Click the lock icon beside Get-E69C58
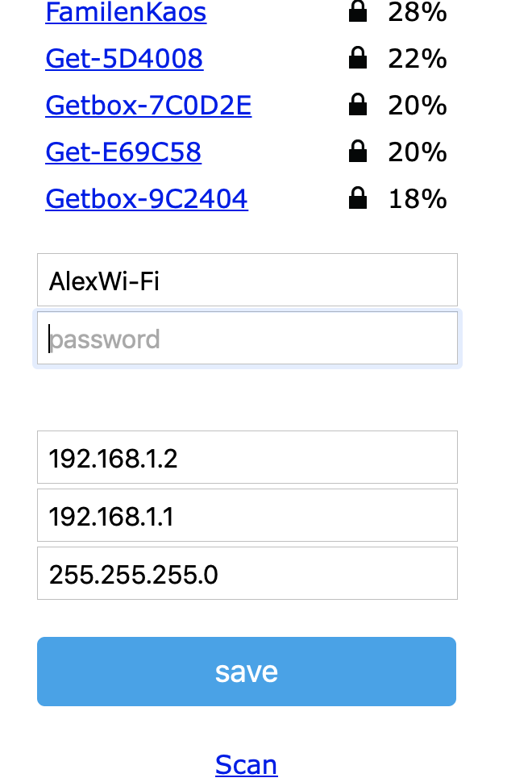 [358, 152]
